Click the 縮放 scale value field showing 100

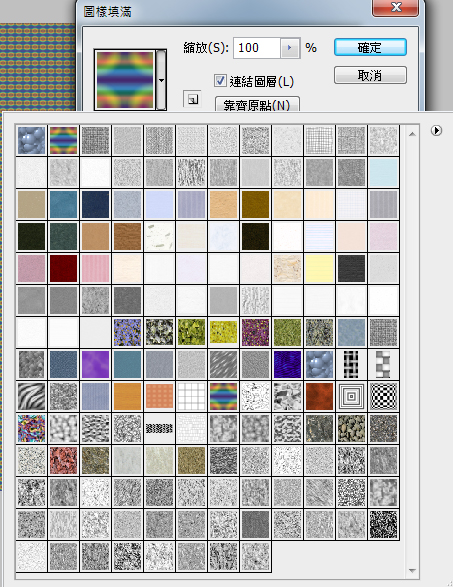256,48
